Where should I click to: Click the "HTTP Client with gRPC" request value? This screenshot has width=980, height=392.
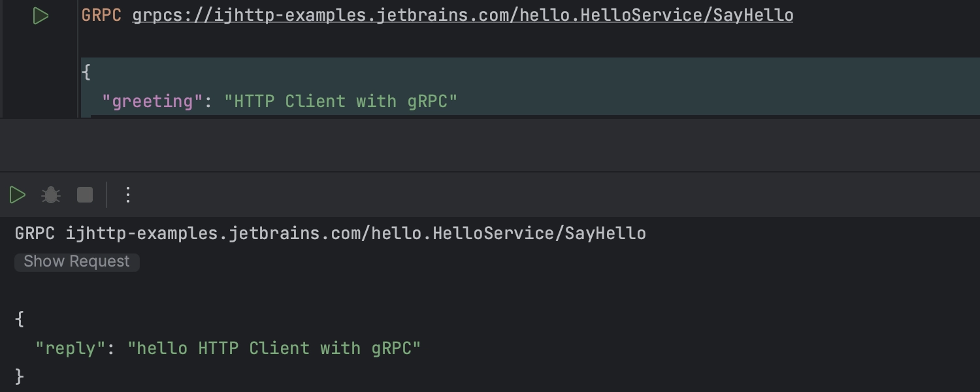[341, 101]
